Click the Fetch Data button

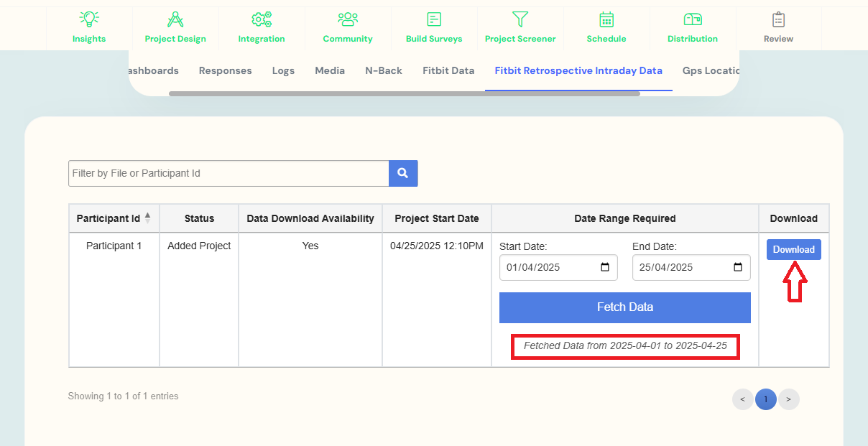[625, 307]
